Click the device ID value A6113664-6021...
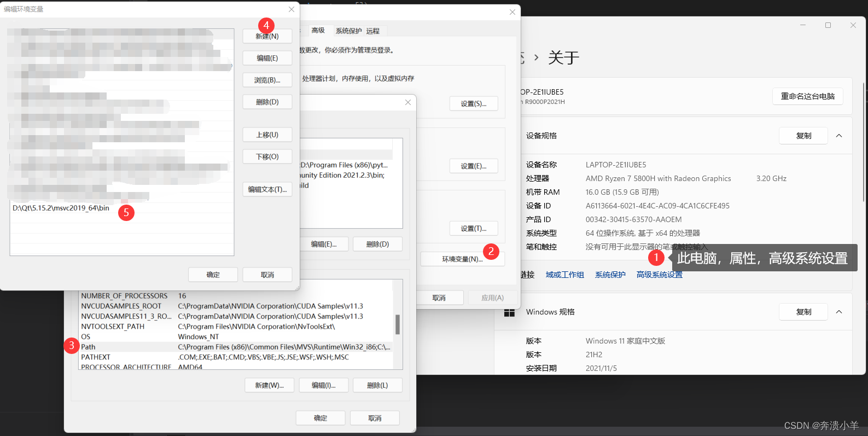The width and height of the screenshot is (868, 436). (657, 206)
